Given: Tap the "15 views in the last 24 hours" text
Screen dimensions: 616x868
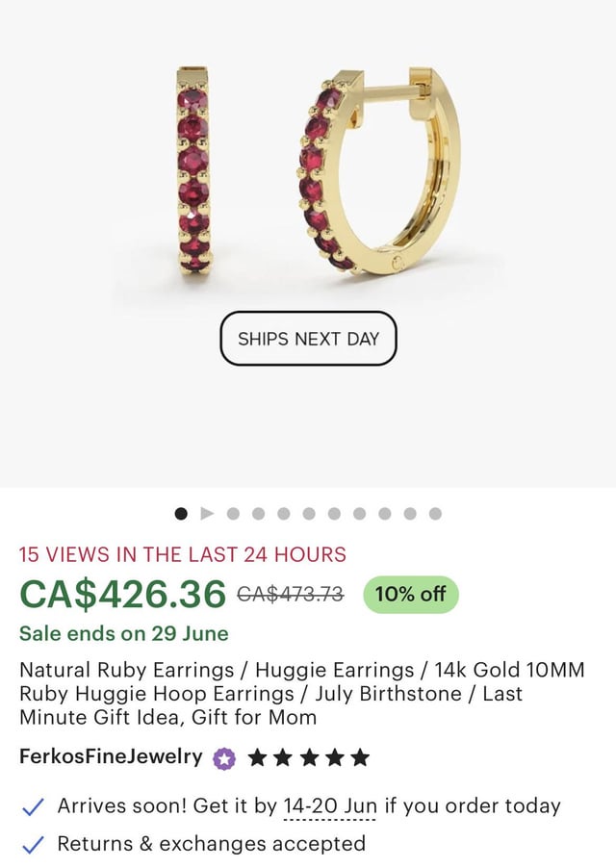Looking at the screenshot, I should 183,555.
